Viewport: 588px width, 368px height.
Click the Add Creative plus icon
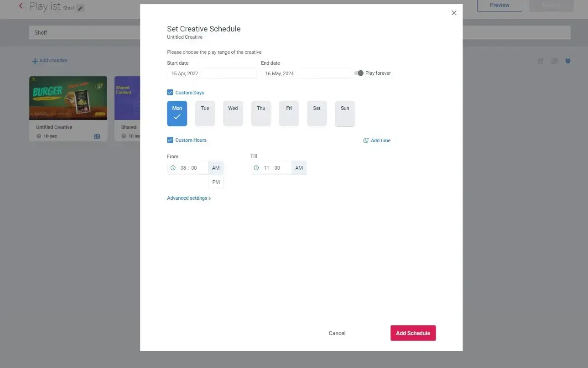pos(34,60)
